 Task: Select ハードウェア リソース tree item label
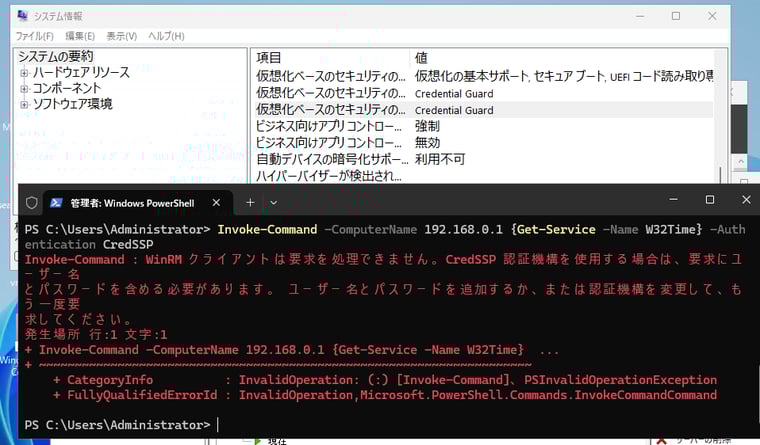81,73
